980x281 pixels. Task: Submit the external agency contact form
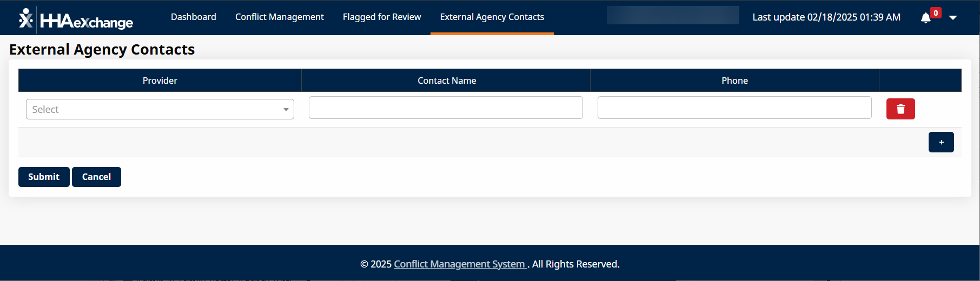pyautogui.click(x=44, y=177)
